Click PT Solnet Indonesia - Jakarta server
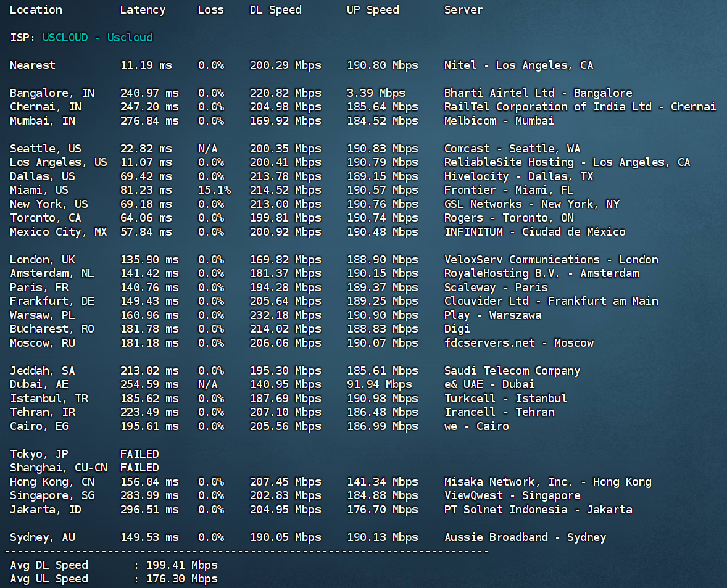Screen dimensions: 727x588 click(x=538, y=510)
